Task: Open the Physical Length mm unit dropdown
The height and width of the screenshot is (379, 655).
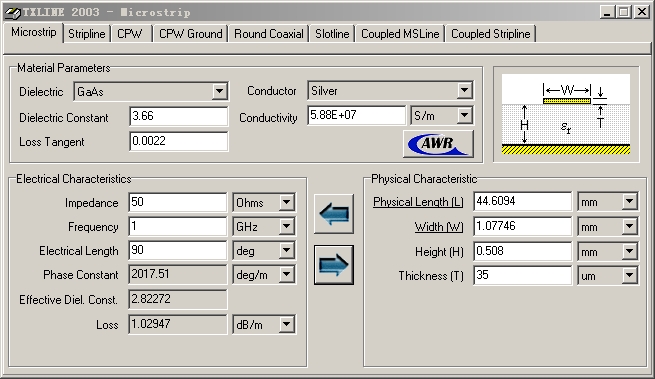Action: (630, 202)
